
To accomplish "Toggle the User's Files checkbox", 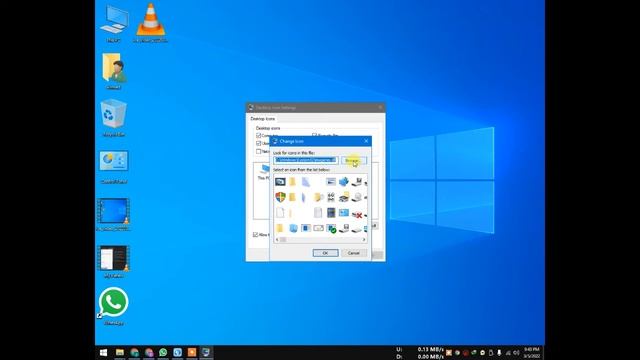I will pos(258,143).
